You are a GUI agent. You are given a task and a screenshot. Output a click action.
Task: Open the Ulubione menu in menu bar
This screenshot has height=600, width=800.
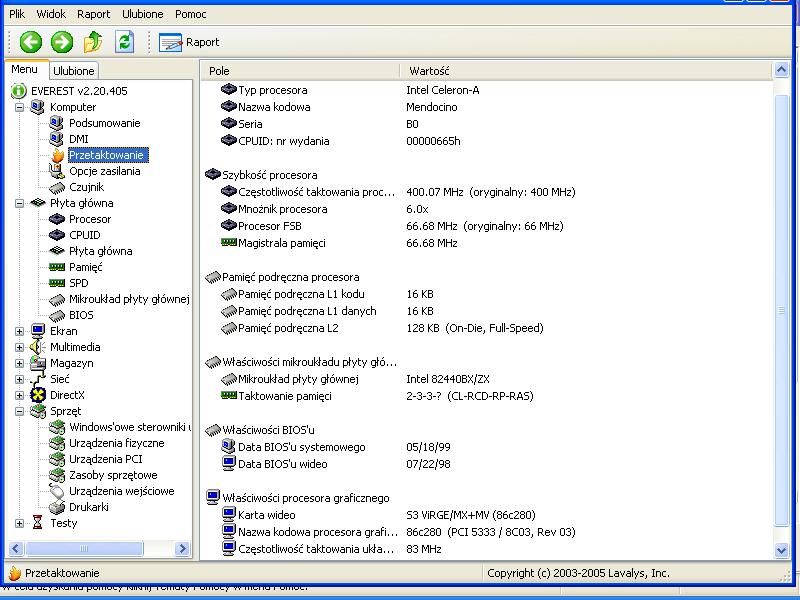point(142,14)
